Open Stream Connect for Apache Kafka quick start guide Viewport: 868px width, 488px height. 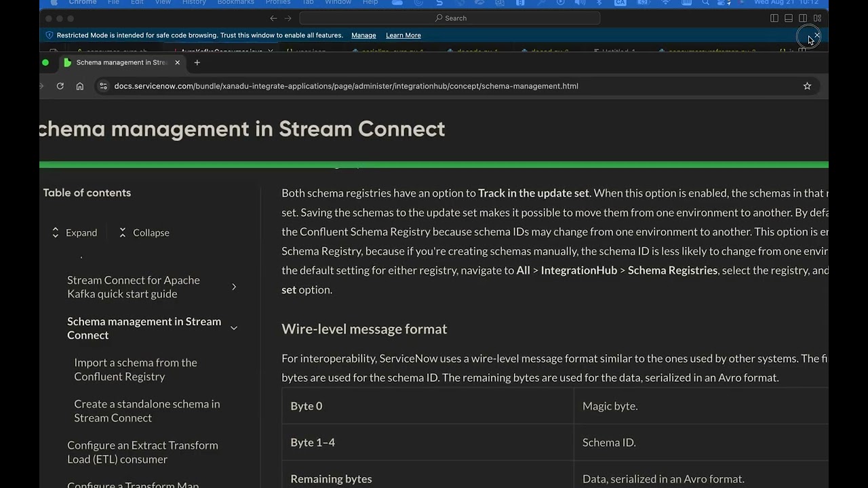[x=134, y=287]
